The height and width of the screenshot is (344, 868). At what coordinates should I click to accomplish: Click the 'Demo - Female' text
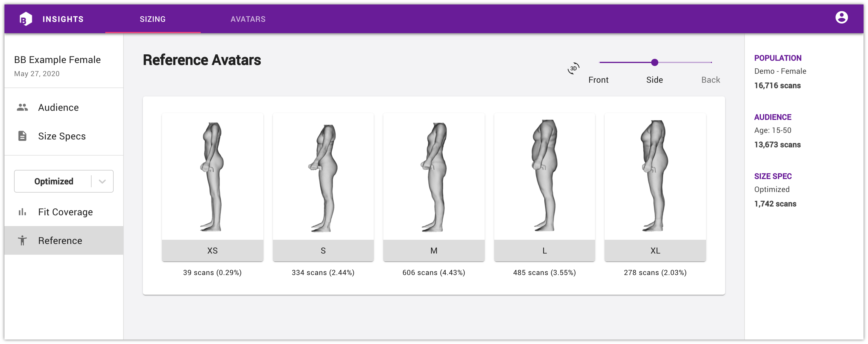pos(780,71)
